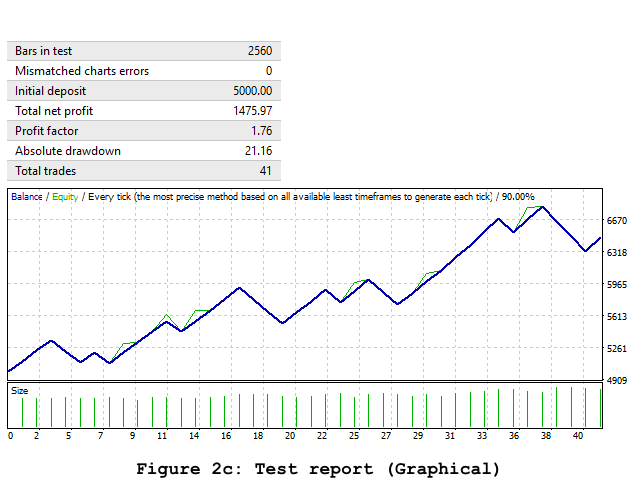640x480 pixels.
Task: Click the 4909 value on the price axis
Action: 617,380
